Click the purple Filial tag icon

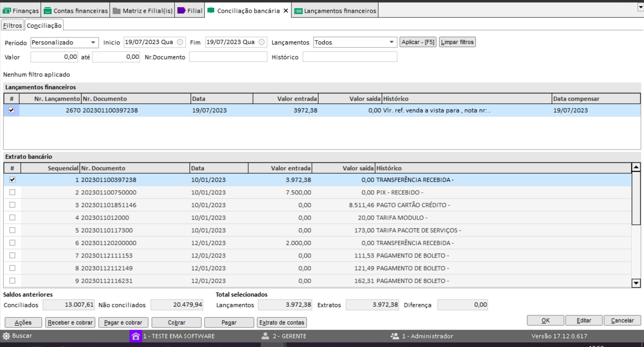point(181,11)
